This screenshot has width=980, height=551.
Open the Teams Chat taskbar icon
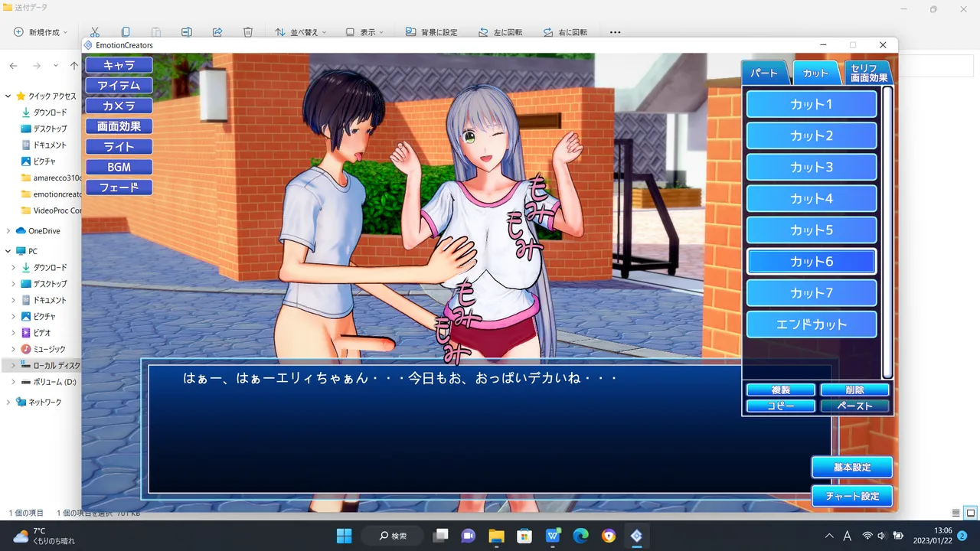click(469, 536)
